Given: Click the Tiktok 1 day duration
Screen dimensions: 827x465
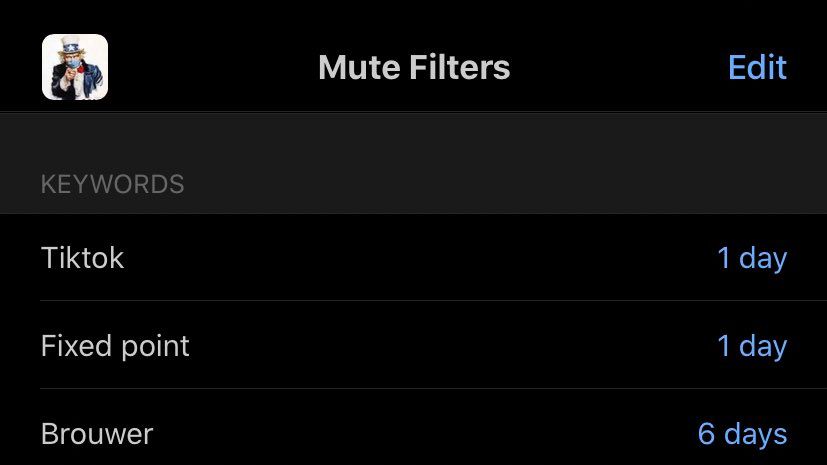Looking at the screenshot, I should [751, 258].
